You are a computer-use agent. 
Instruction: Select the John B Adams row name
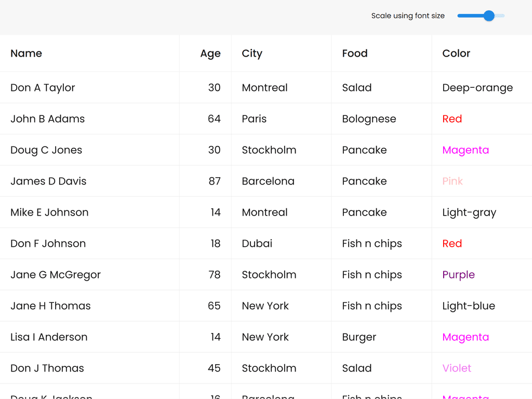click(x=47, y=119)
